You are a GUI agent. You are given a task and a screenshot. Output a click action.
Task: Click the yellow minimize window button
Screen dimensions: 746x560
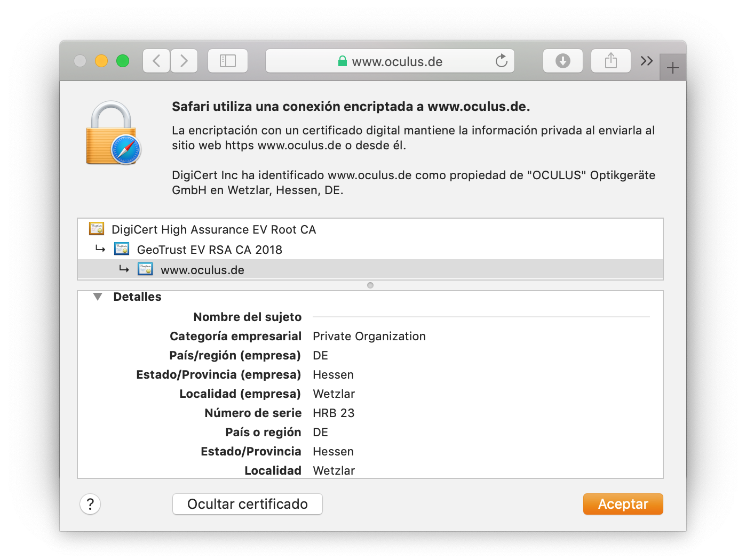click(101, 61)
